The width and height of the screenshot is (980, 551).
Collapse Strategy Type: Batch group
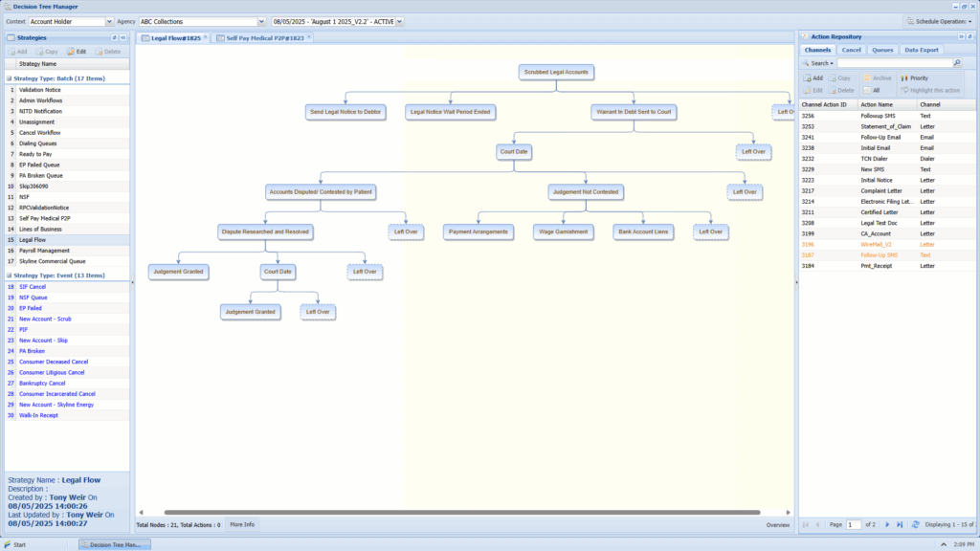(x=9, y=78)
